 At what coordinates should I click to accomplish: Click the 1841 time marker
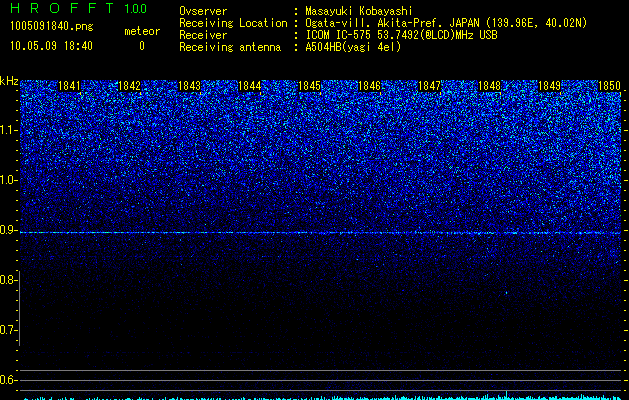(x=69, y=86)
